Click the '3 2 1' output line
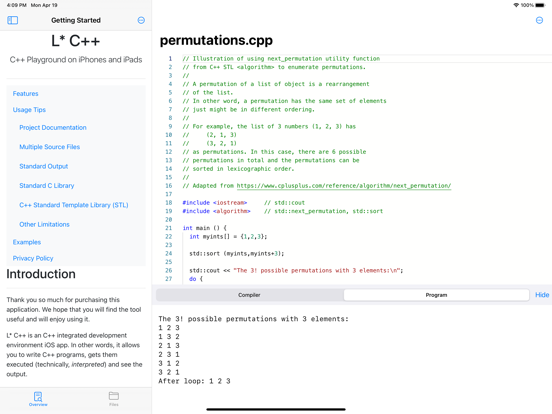Image resolution: width=552 pixels, height=414 pixels. coord(169,372)
